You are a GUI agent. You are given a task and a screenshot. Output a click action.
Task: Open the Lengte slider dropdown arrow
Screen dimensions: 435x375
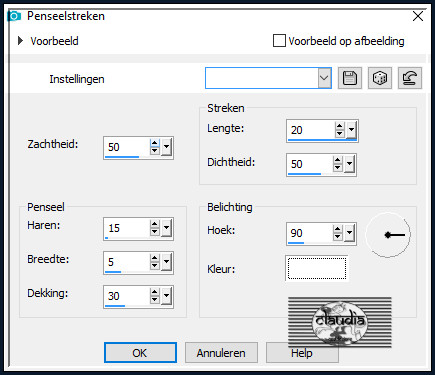pos(351,130)
